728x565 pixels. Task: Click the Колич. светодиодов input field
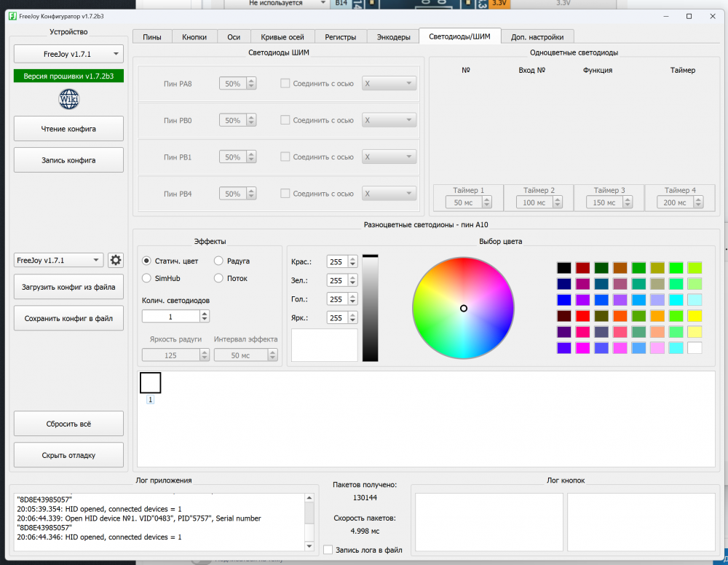[x=170, y=317]
